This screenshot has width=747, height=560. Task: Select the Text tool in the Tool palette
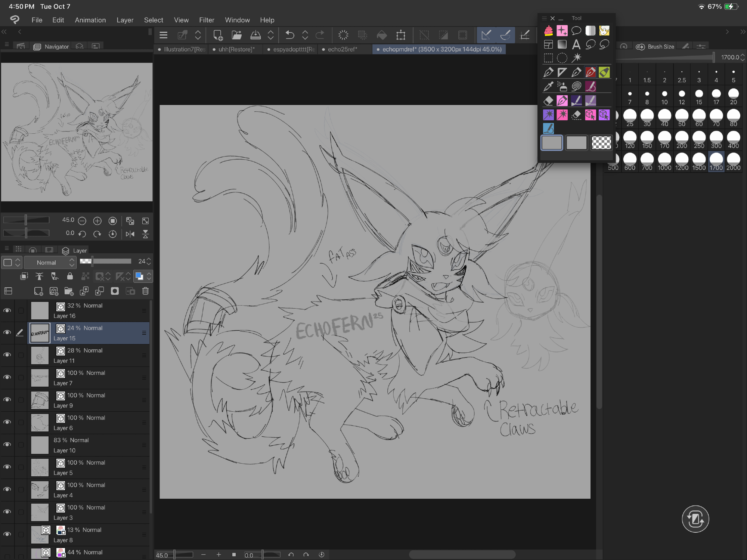[576, 44]
